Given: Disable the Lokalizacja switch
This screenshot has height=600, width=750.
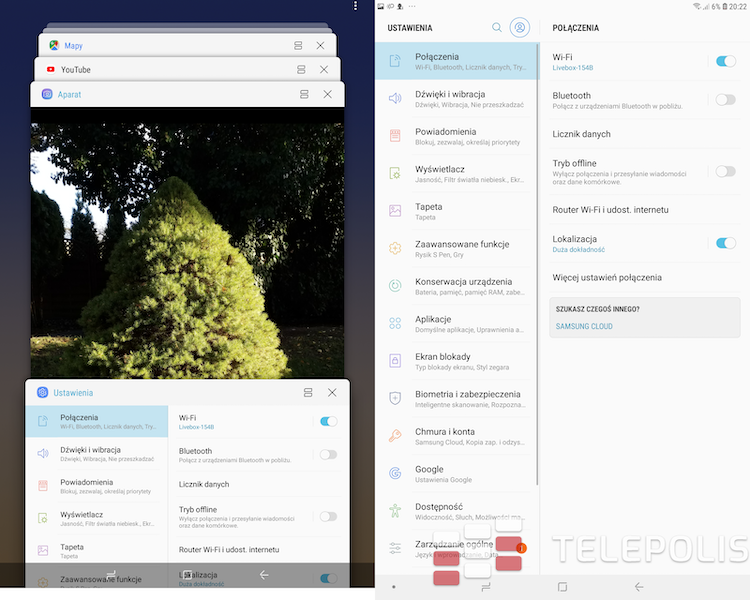Looking at the screenshot, I should (725, 243).
